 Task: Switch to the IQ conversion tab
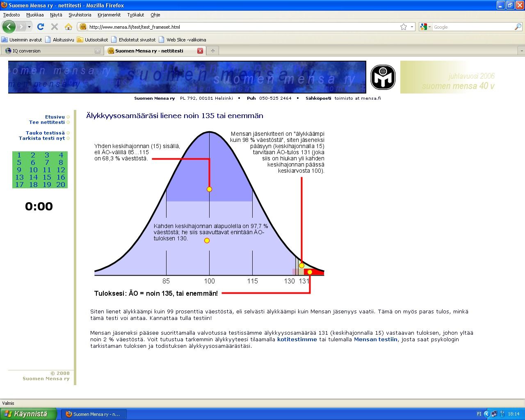click(x=49, y=51)
